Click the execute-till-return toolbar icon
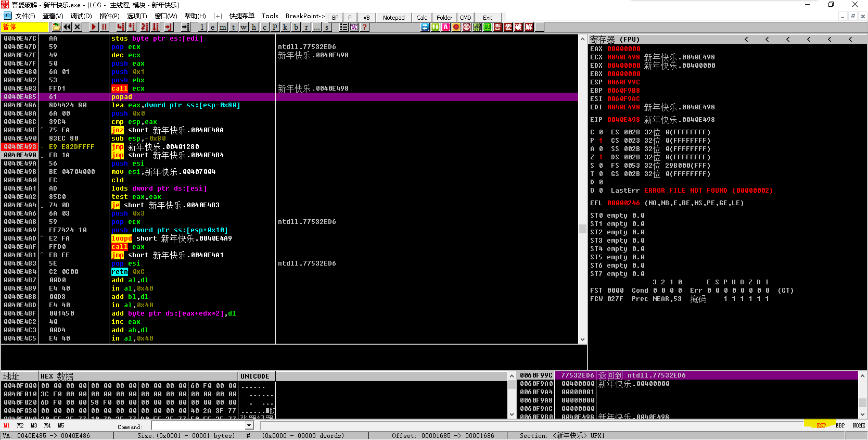 169,27
